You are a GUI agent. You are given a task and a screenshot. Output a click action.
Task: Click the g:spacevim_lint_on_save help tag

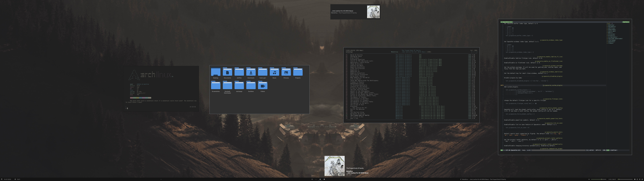[x=554, y=123]
